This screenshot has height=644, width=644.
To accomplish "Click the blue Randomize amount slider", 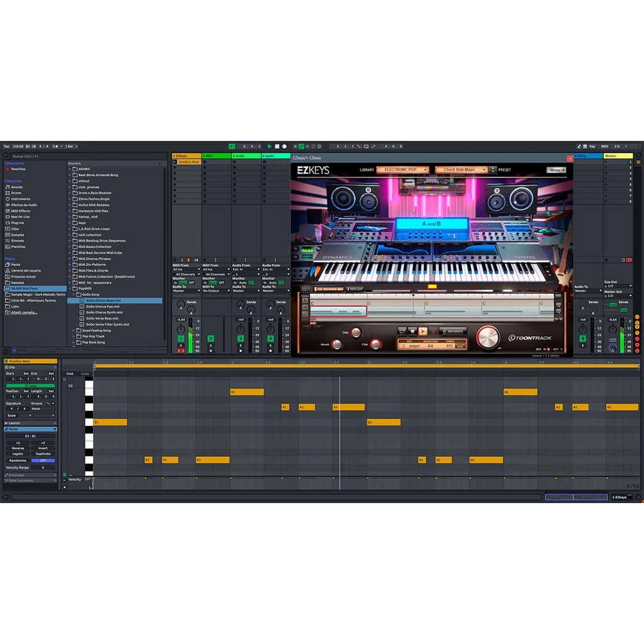I will [43, 460].
